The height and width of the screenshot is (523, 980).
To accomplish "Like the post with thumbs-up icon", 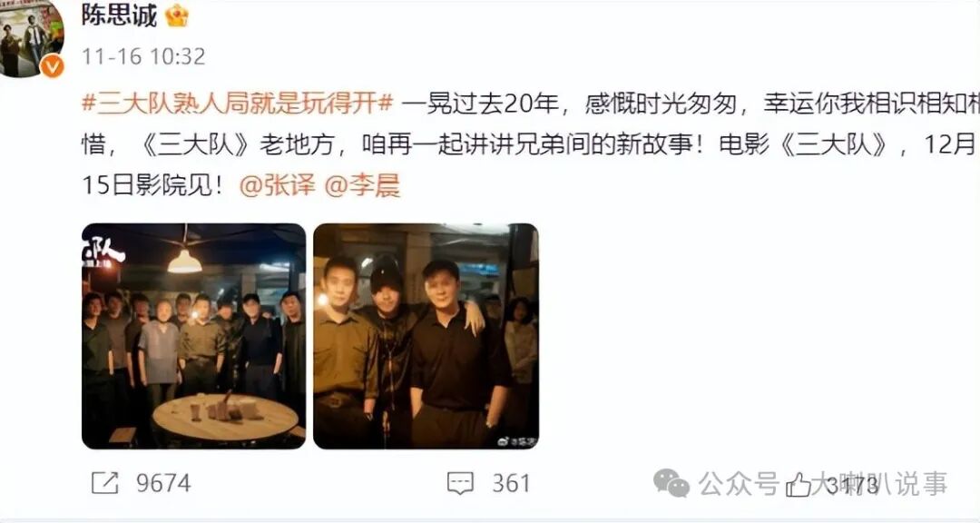I will coord(799,484).
